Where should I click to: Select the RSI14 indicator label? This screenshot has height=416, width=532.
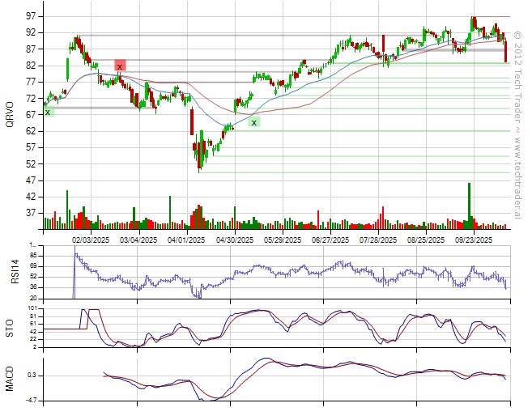click(11, 271)
